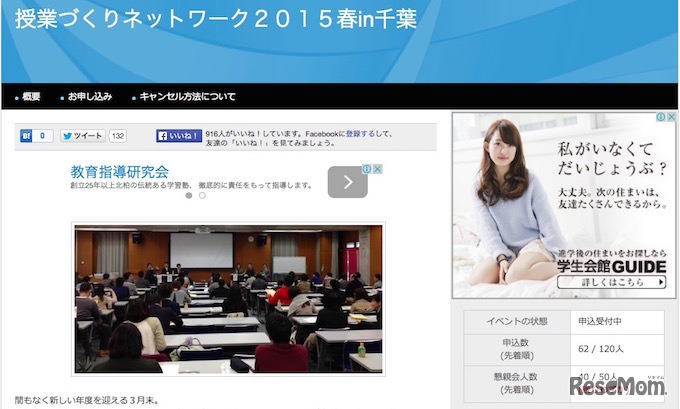Viewport: 680px width, 409px height.
Task: Click the text 間もなく新しい年度を迎える３月末。
Action: [x=87, y=400]
